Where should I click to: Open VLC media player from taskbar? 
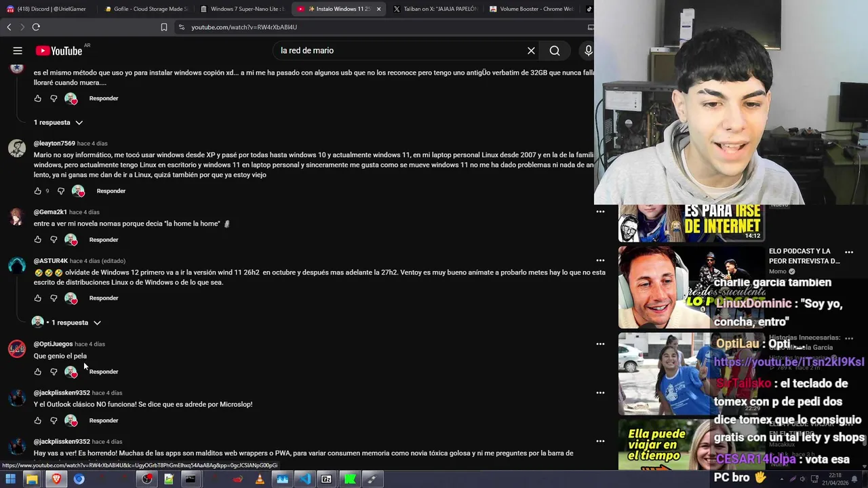(260, 479)
